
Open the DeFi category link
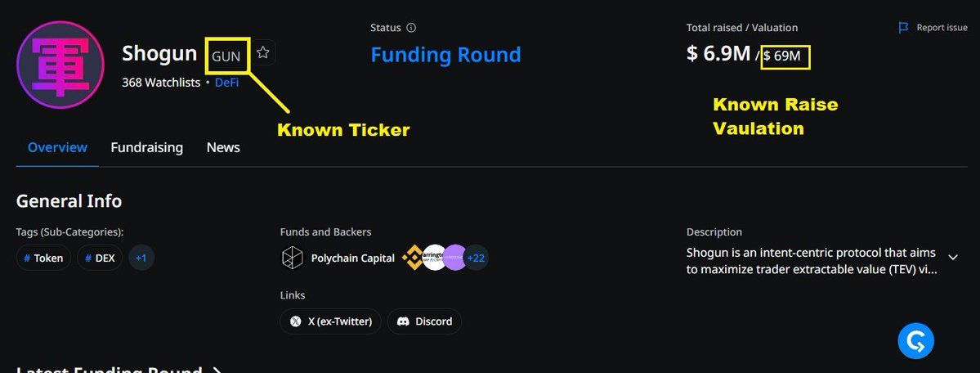click(x=226, y=83)
